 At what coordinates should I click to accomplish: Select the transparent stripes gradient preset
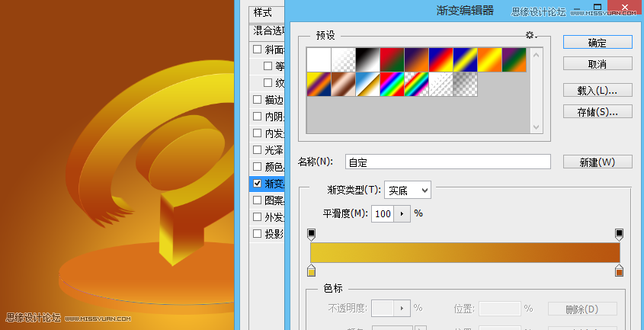[x=441, y=85]
